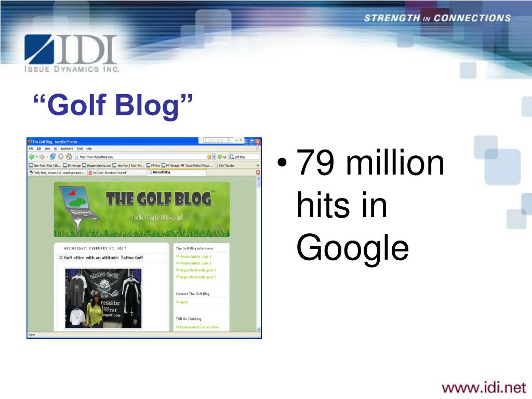Click the www.idi.net link on the slide
This screenshot has height=399, width=532.
484,387
